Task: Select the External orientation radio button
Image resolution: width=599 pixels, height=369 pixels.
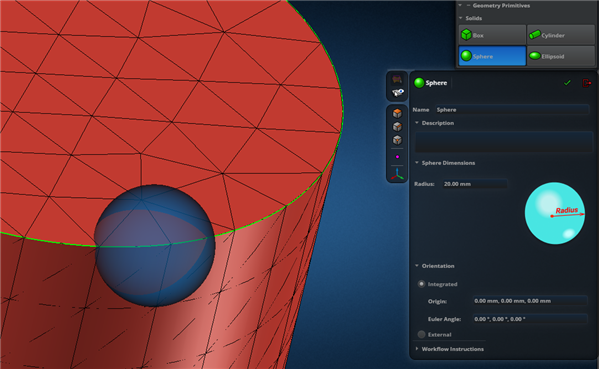Action: (x=421, y=334)
